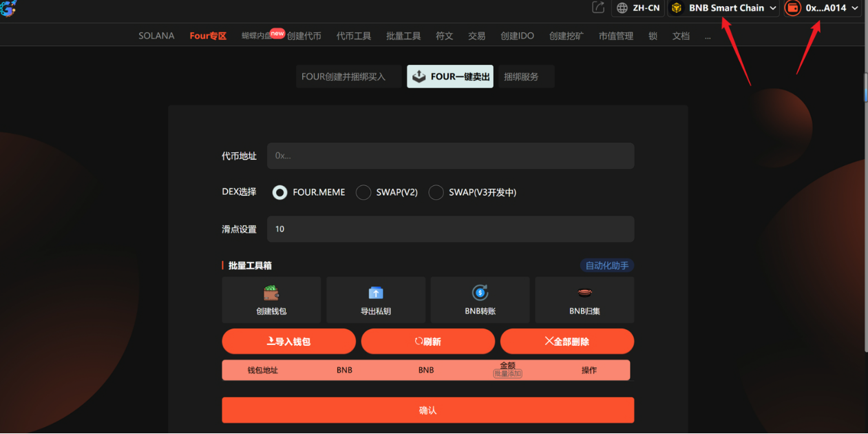Select the FOUR.MEME DEX radio button

(279, 192)
